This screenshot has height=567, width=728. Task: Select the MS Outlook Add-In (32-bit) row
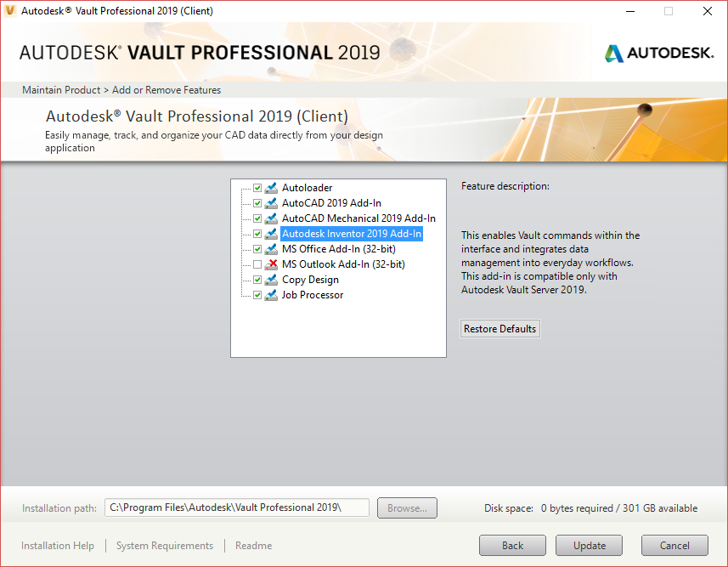tap(343, 264)
